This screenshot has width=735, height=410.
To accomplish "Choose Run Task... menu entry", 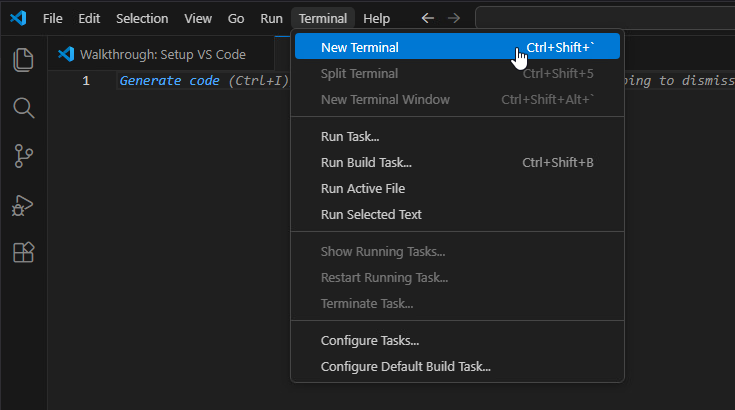I will (349, 136).
